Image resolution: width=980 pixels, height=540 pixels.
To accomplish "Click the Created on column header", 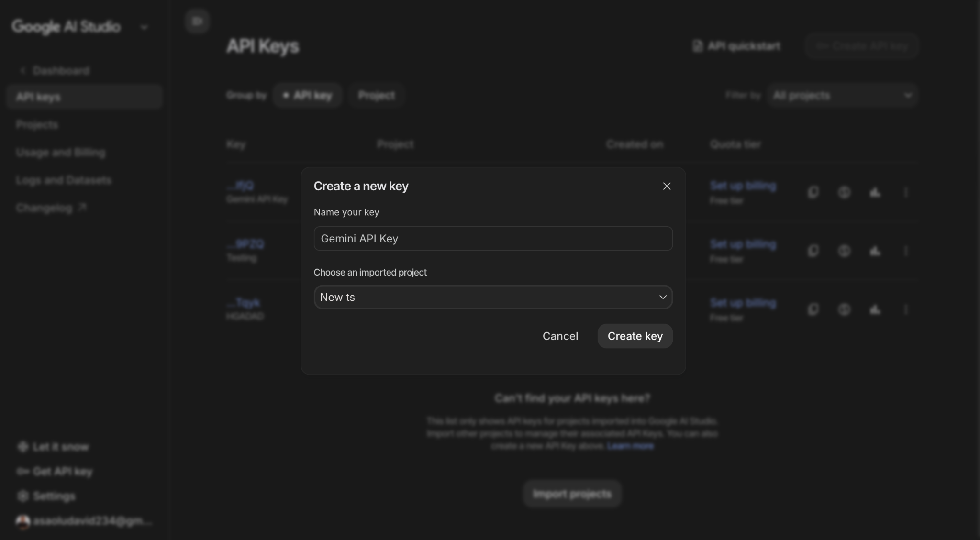I will click(635, 144).
